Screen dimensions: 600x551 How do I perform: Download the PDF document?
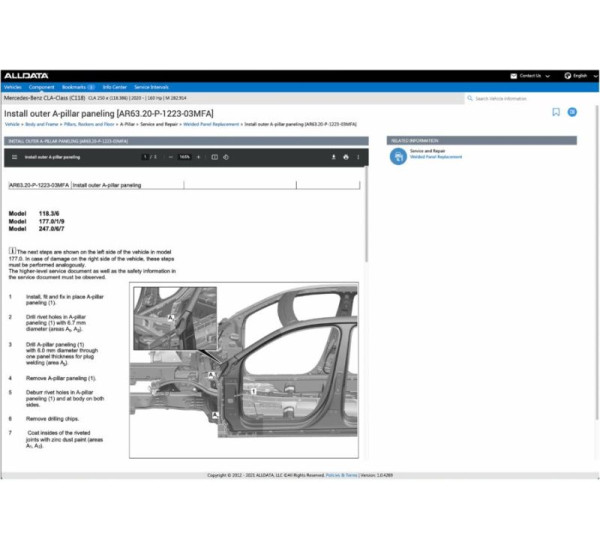(333, 157)
